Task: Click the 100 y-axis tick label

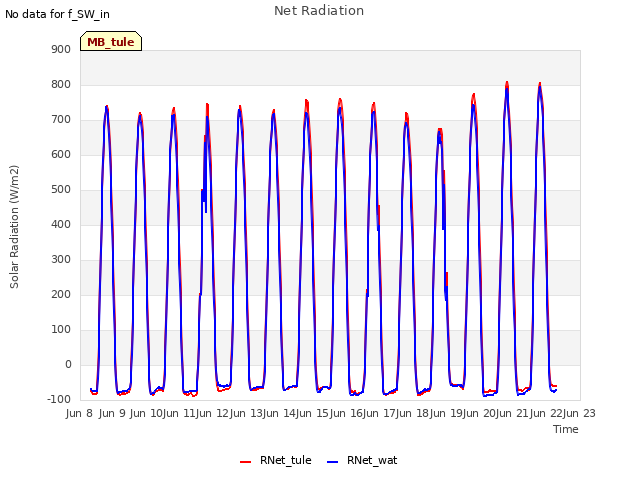Action: coord(61,329)
